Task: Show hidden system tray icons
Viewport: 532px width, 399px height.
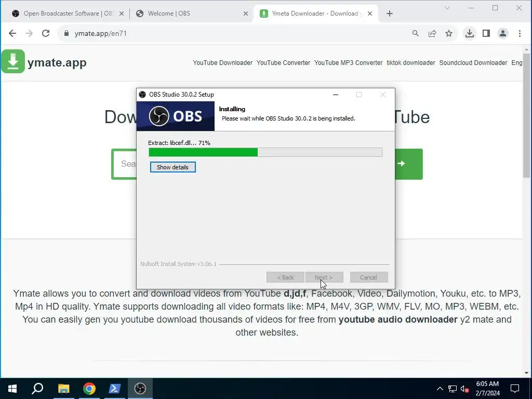Action: coord(440,389)
